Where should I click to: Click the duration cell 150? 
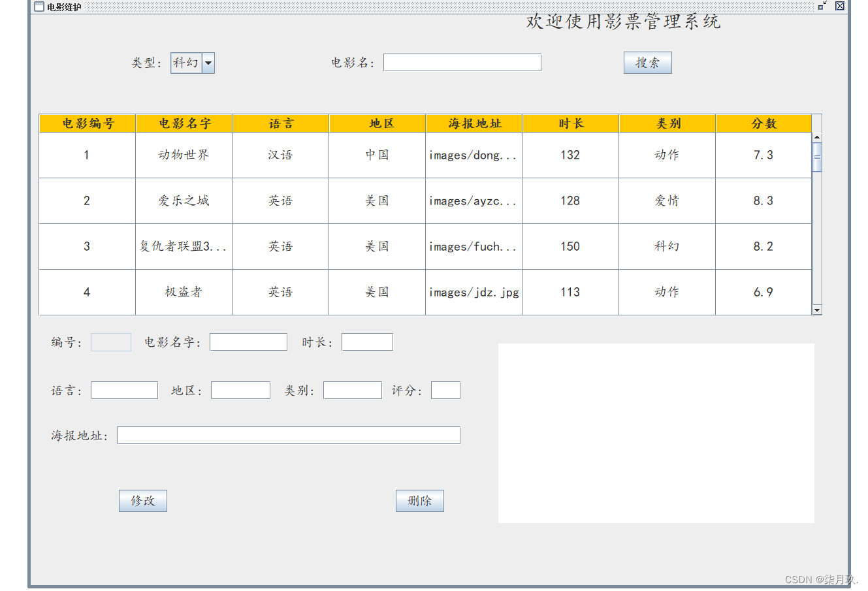pos(570,247)
